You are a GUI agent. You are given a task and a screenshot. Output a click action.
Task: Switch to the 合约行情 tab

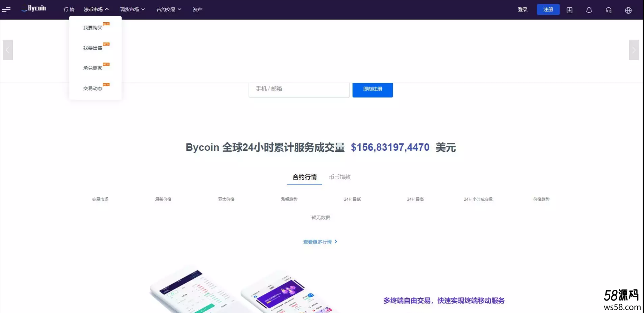coord(305,177)
